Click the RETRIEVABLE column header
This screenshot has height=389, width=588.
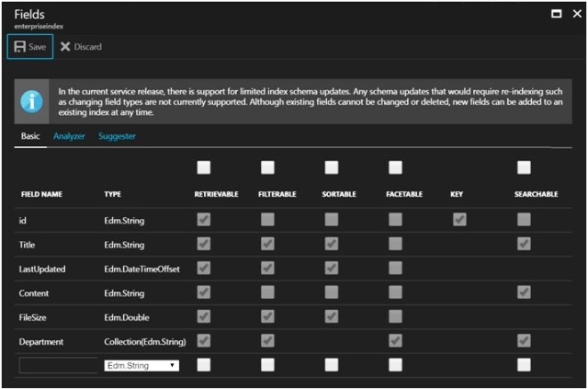coord(217,194)
